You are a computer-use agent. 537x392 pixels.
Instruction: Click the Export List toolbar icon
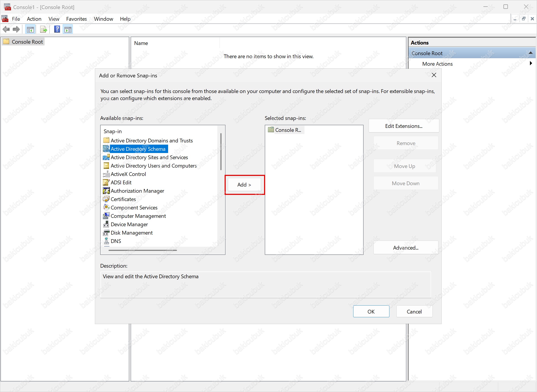[x=43, y=29]
